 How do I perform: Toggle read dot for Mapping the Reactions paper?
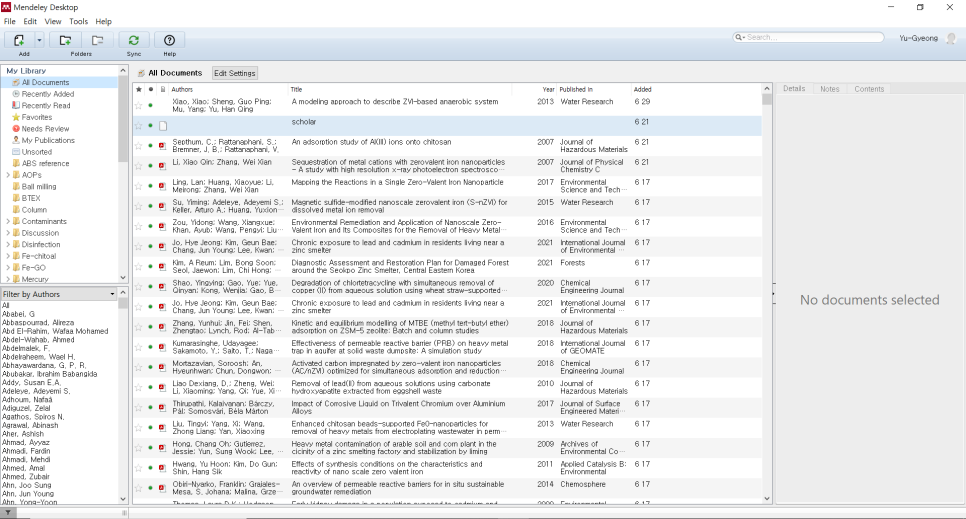click(150, 186)
